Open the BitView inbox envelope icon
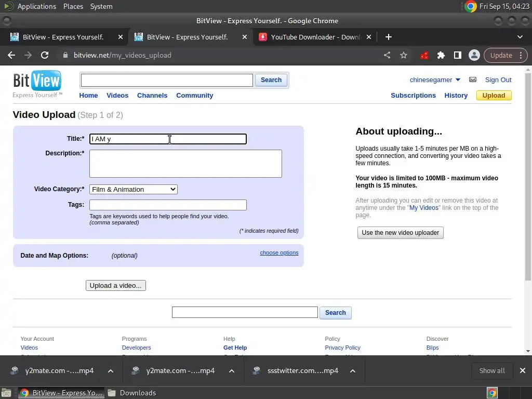 click(473, 79)
